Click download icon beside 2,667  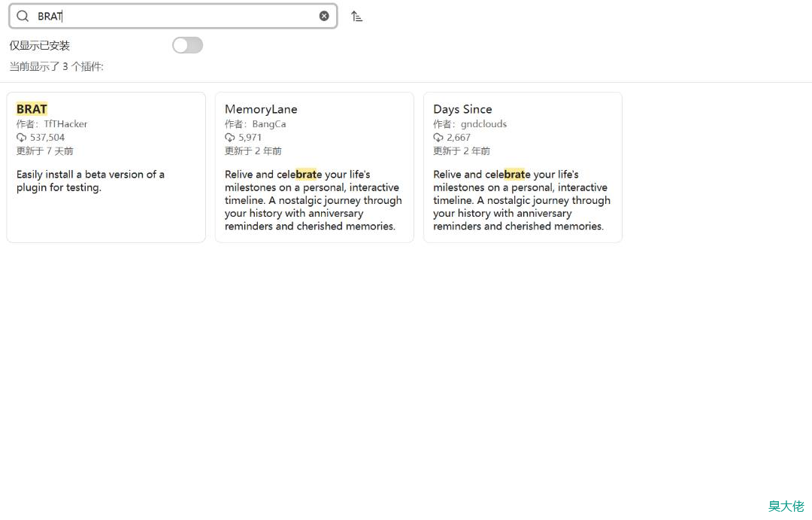click(x=438, y=138)
